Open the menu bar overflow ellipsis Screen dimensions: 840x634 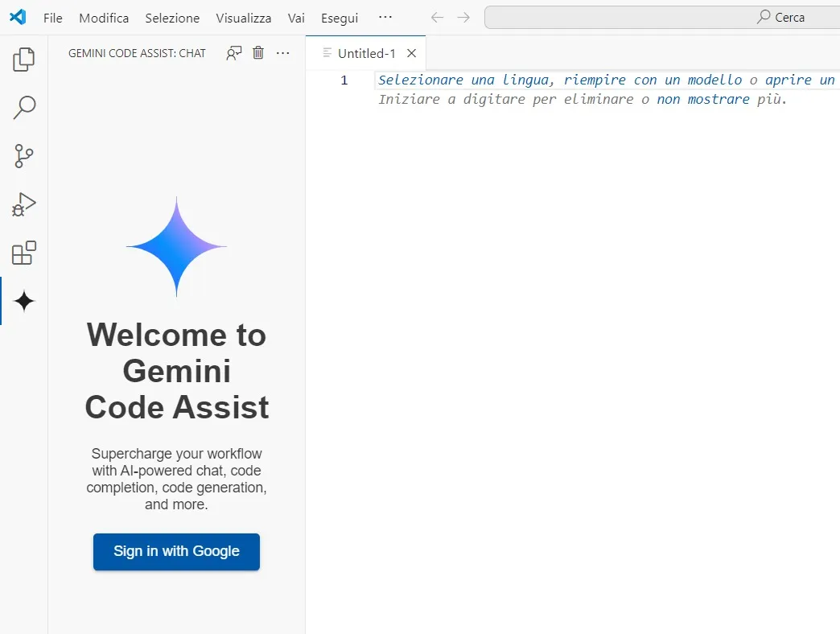pos(385,17)
